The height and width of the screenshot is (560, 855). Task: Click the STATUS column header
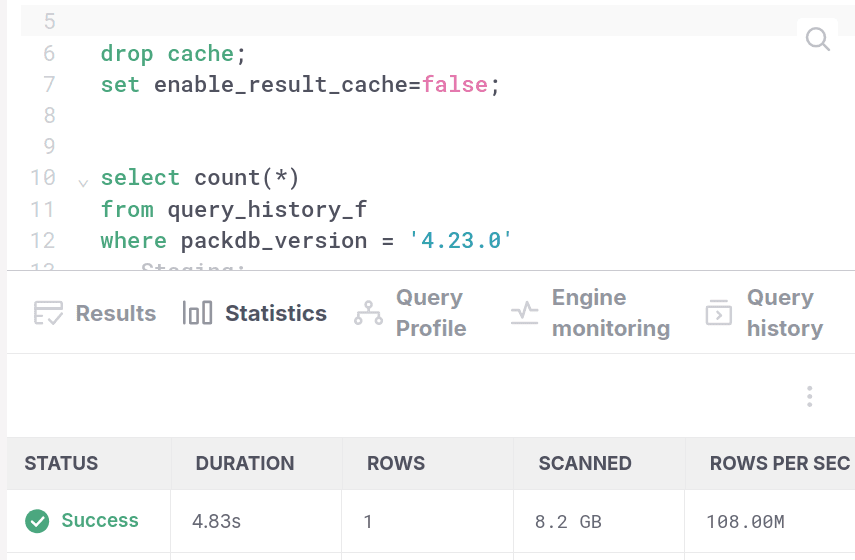pyautogui.click(x=61, y=463)
